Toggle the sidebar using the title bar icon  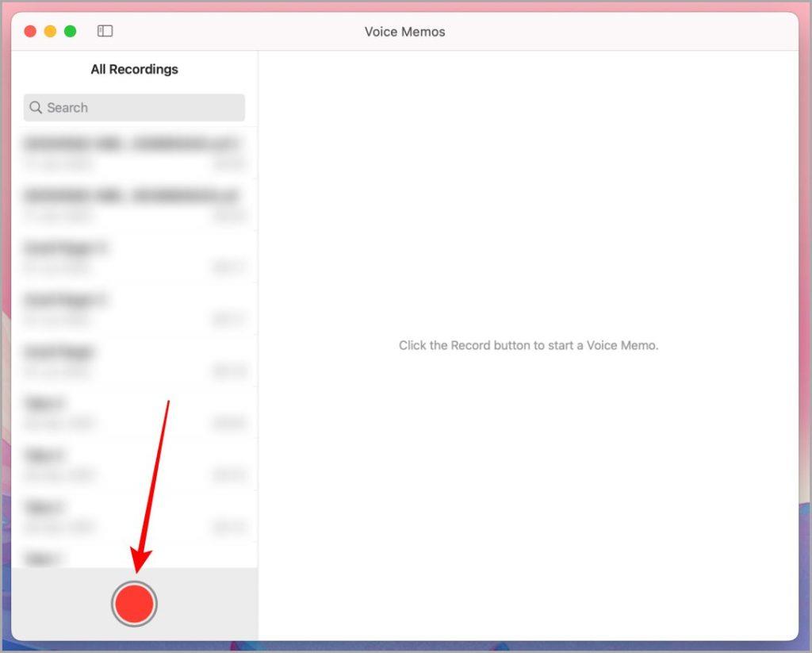tap(105, 31)
